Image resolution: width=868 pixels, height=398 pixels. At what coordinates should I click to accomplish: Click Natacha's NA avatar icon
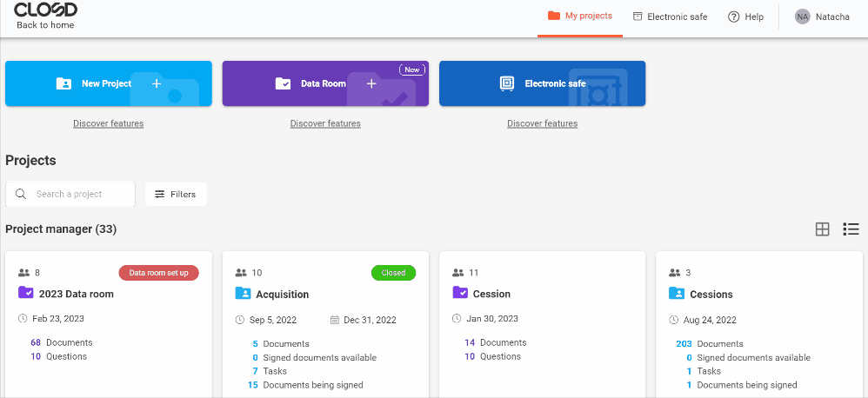tap(802, 17)
